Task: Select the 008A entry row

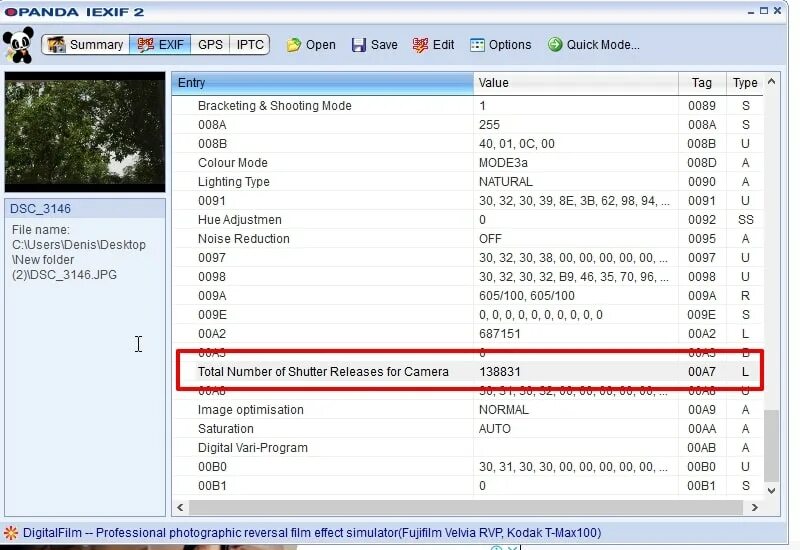Action: [x=467, y=125]
